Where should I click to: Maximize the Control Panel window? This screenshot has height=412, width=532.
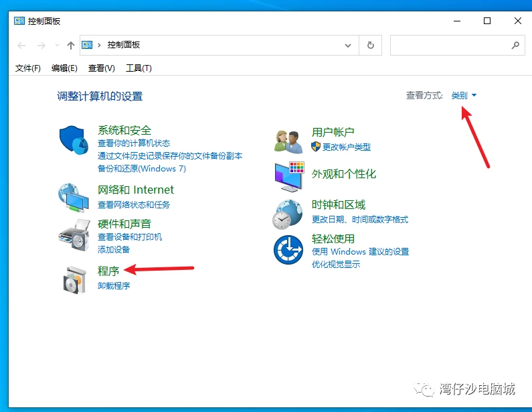(x=487, y=21)
